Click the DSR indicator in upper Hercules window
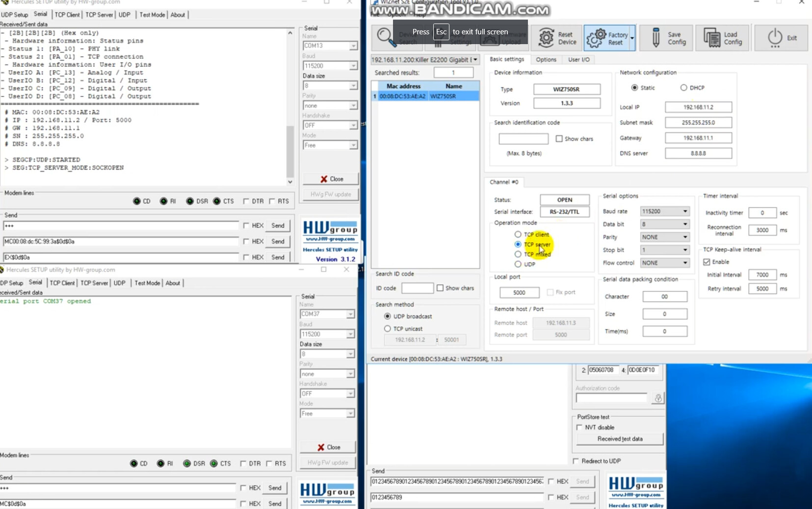The height and width of the screenshot is (509, 812). [x=190, y=201]
